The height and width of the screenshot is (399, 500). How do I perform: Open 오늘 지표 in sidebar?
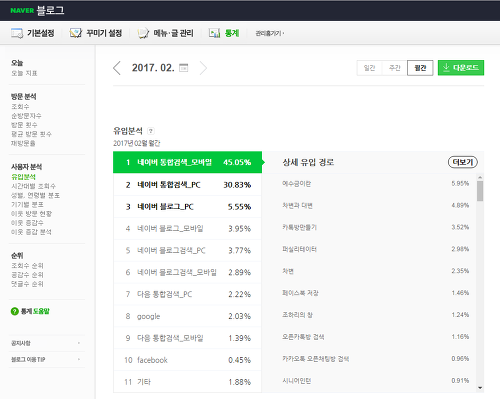click(x=24, y=73)
